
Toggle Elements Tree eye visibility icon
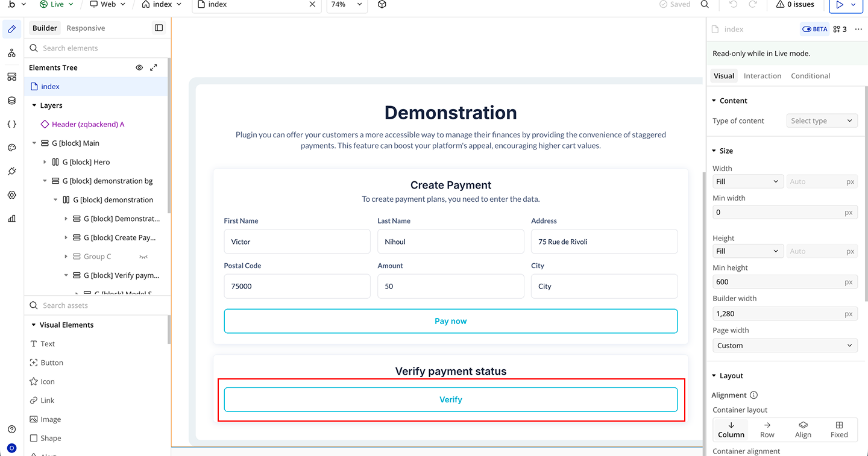(139, 67)
